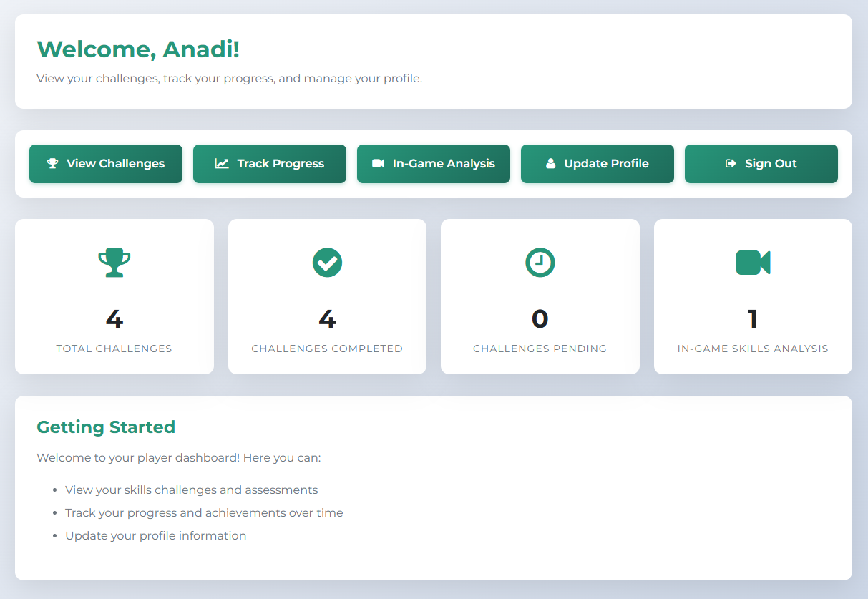This screenshot has height=599, width=868.
Task: Open View Challenges
Action: (x=105, y=163)
